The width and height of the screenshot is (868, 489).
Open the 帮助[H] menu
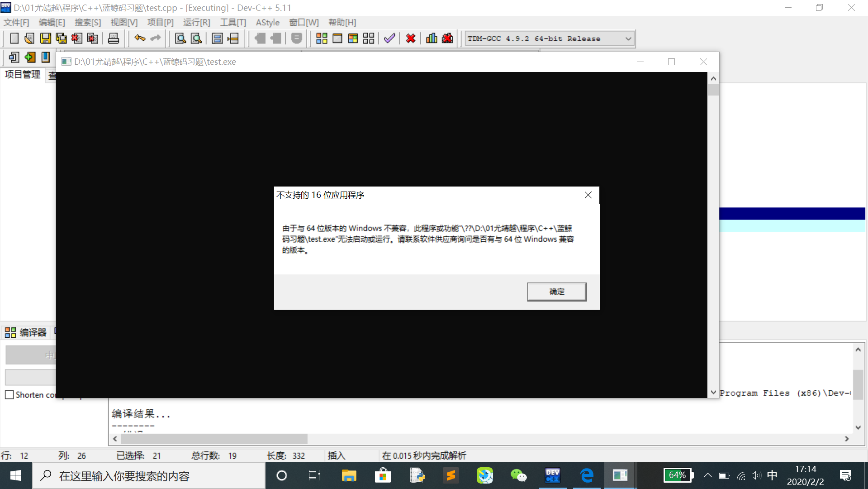pos(342,22)
